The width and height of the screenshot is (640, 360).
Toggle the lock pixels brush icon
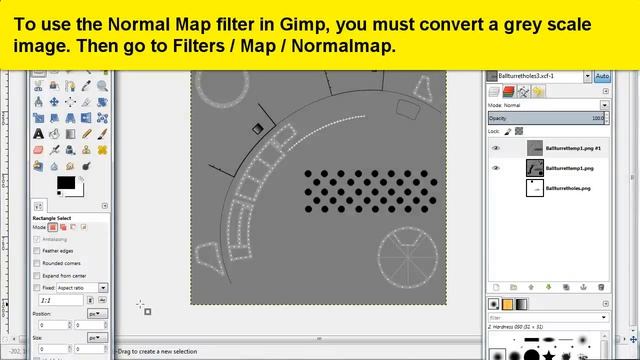(x=508, y=131)
